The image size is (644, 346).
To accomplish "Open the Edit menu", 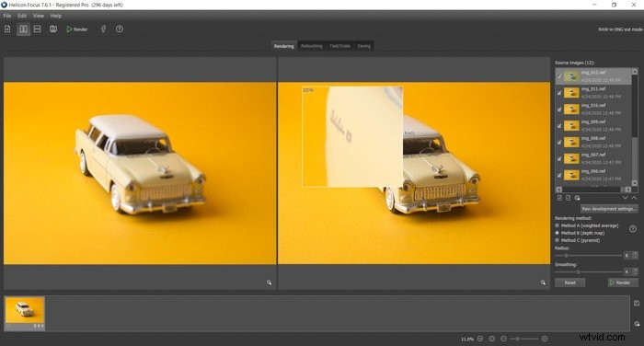I will [22, 16].
